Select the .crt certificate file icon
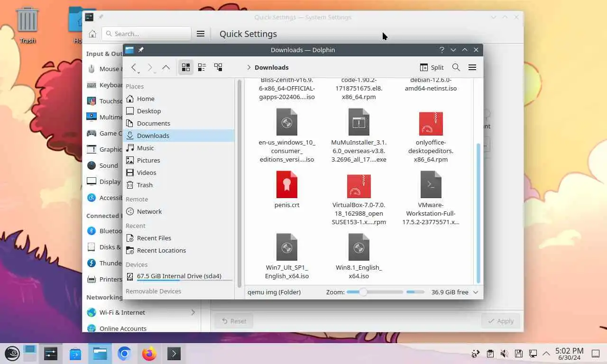607x364 pixels. tap(287, 184)
